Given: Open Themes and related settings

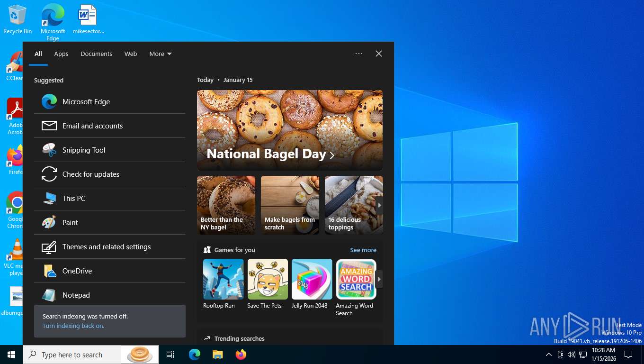Looking at the screenshot, I should tap(109, 246).
